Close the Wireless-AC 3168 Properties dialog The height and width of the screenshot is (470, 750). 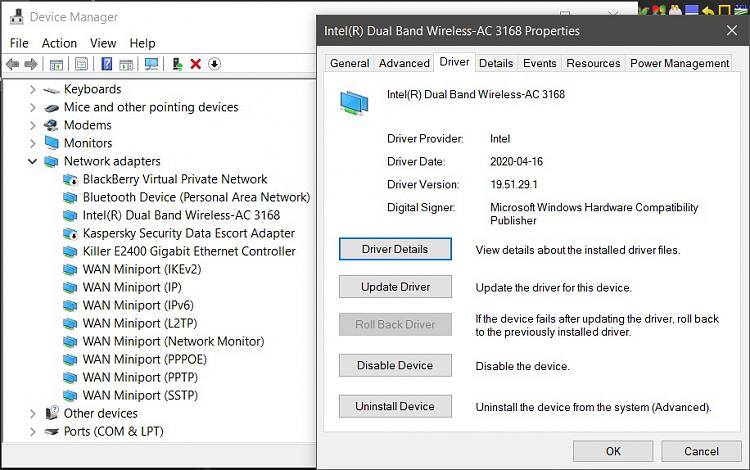[731, 31]
